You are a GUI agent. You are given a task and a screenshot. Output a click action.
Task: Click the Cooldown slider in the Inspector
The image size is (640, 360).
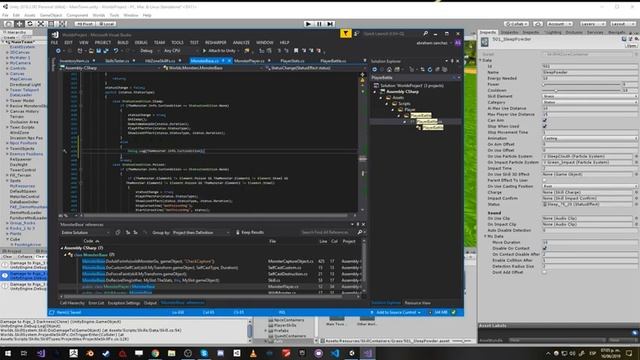582,90
